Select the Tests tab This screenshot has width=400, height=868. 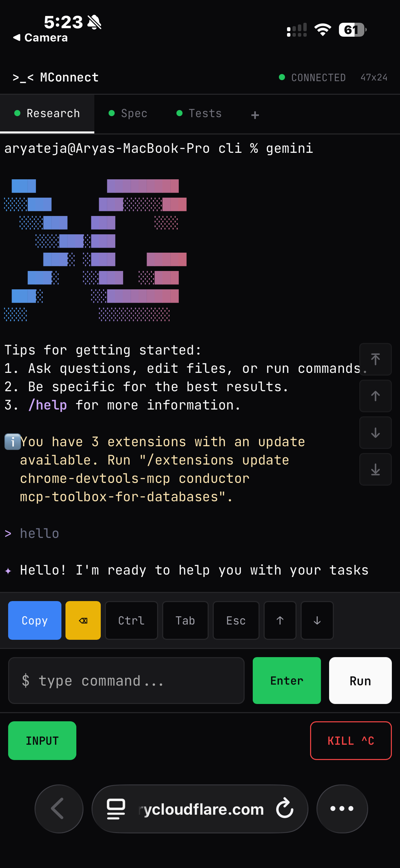[199, 113]
